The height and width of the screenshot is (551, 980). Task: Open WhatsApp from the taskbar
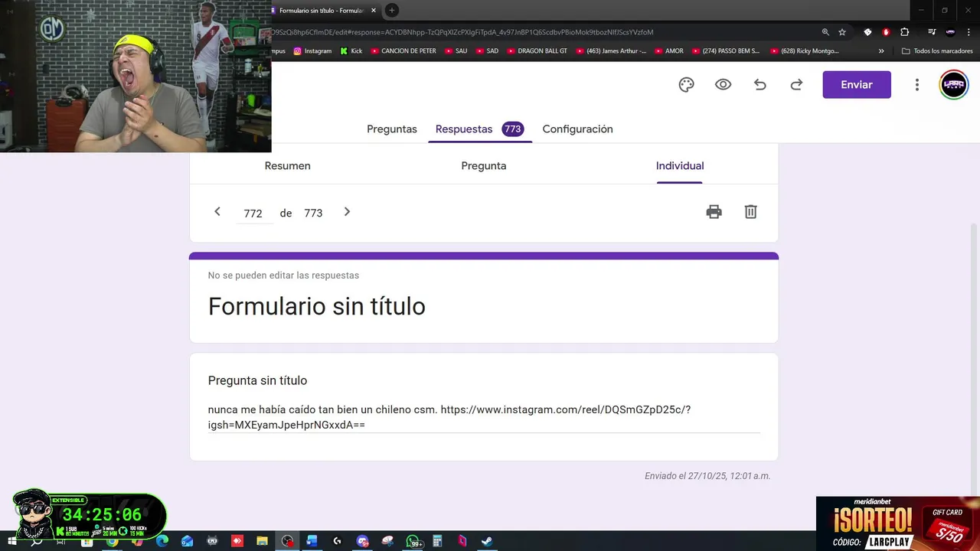pos(413,541)
